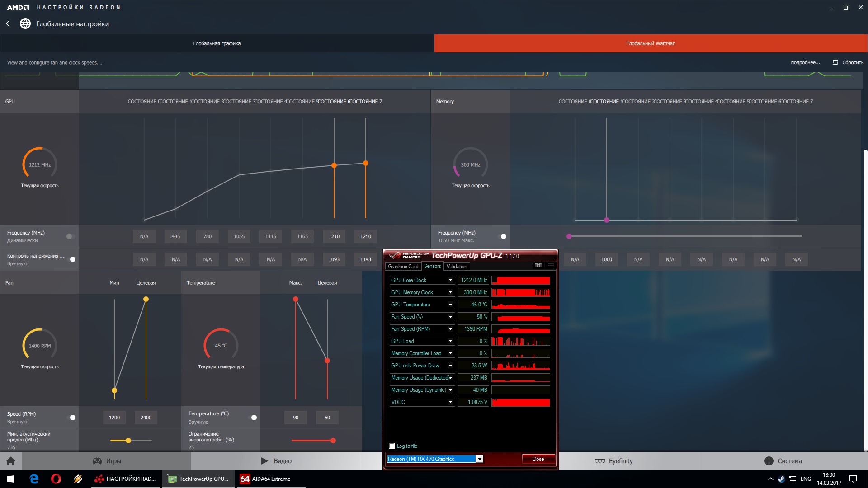Image resolution: width=868 pixels, height=488 pixels.
Task: Click the back arrow icon
Action: point(7,23)
